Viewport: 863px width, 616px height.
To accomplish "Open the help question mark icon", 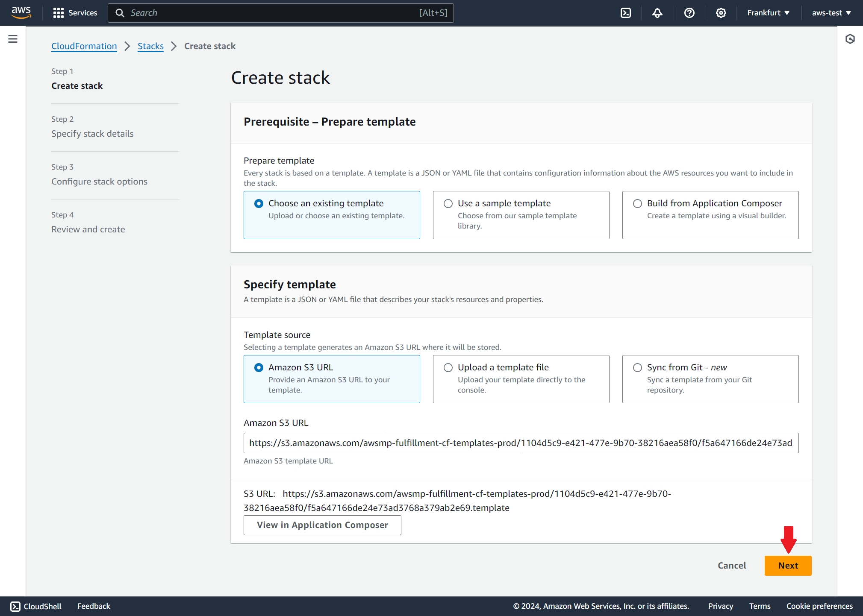I will pos(689,13).
